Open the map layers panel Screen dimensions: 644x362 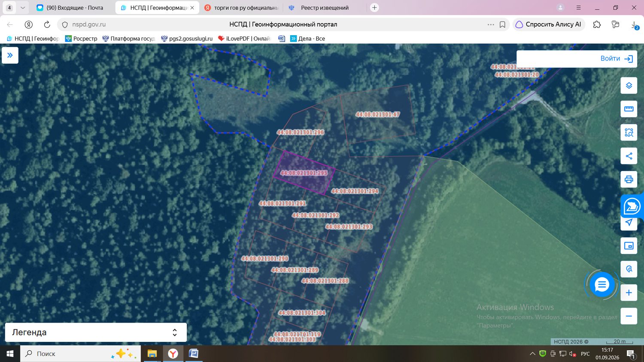629,85
